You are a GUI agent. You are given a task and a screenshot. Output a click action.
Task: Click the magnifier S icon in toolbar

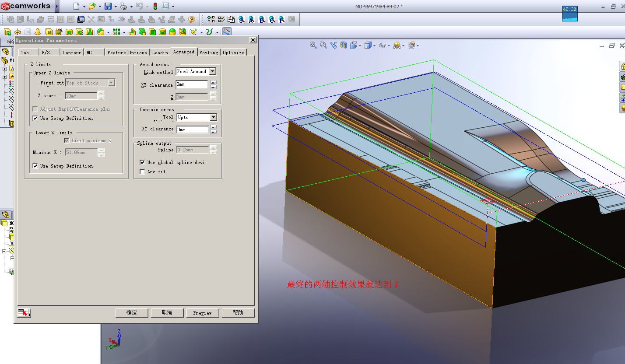click(242, 19)
